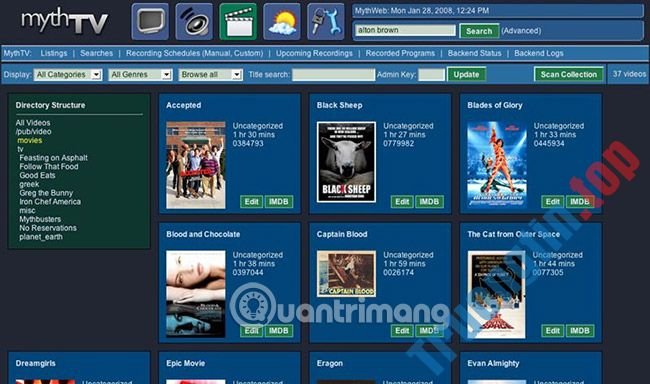The image size is (650, 384).
Task: Open the planet_earth folder
Action: [41, 237]
